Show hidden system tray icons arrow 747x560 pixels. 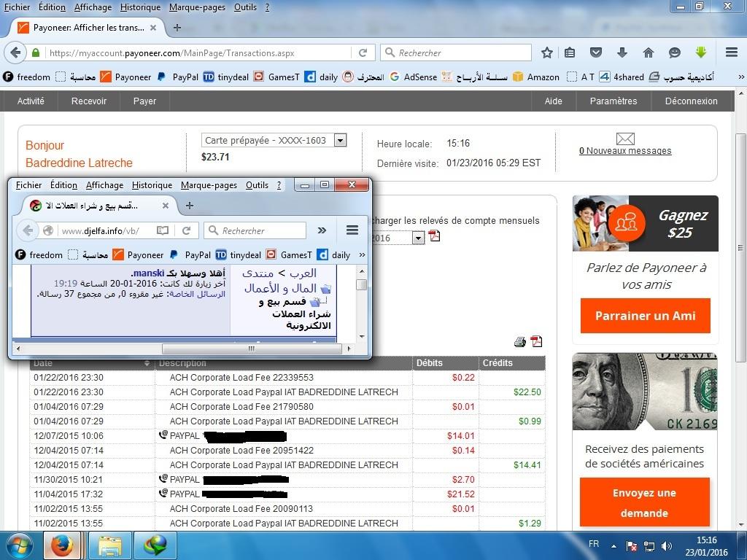pyautogui.click(x=614, y=546)
